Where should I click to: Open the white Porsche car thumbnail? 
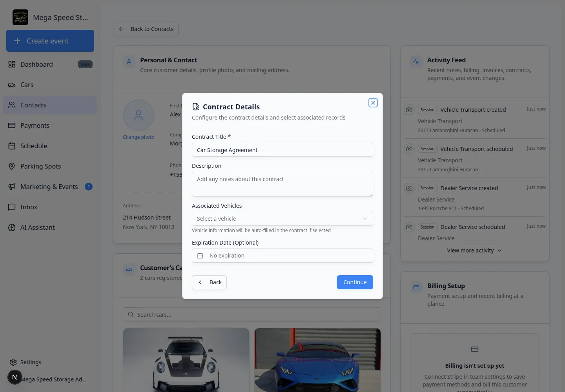coord(186,360)
